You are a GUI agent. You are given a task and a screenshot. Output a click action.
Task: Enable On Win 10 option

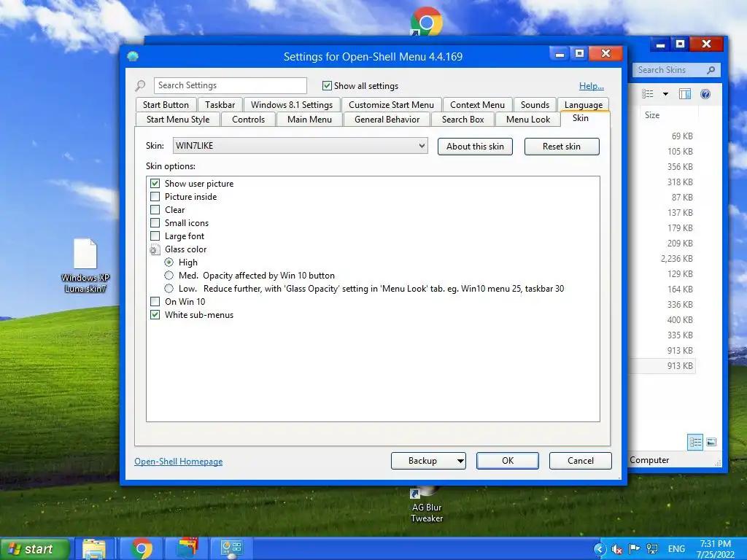pos(155,301)
